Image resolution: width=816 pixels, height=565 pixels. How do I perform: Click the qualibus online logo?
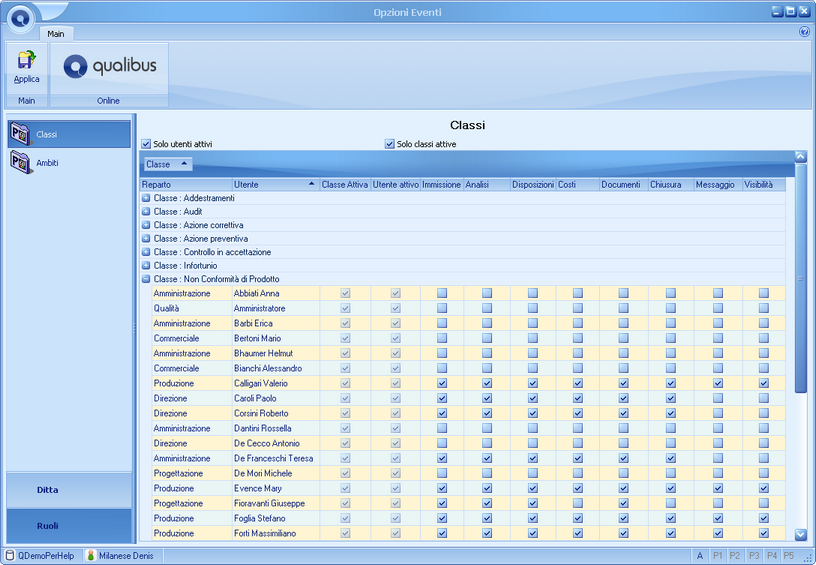[109, 67]
